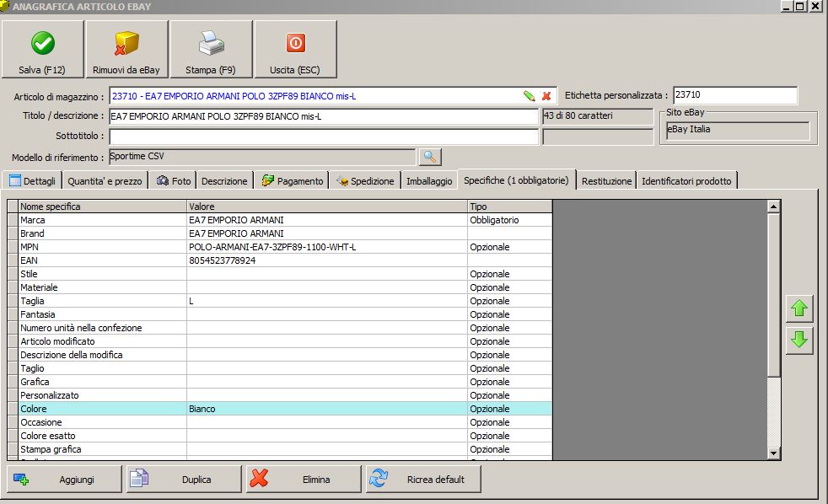Open Modello di riferimento magnifier search

430,157
